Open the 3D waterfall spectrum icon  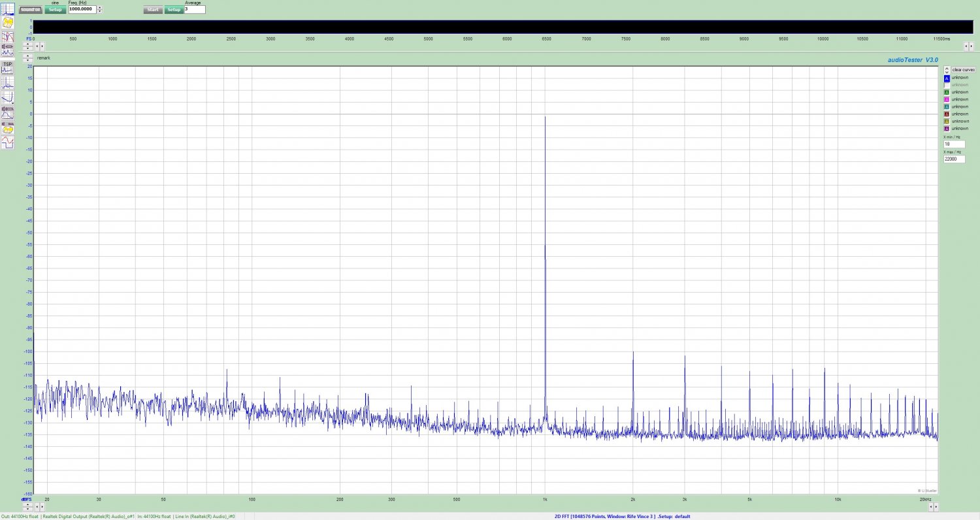[x=8, y=22]
